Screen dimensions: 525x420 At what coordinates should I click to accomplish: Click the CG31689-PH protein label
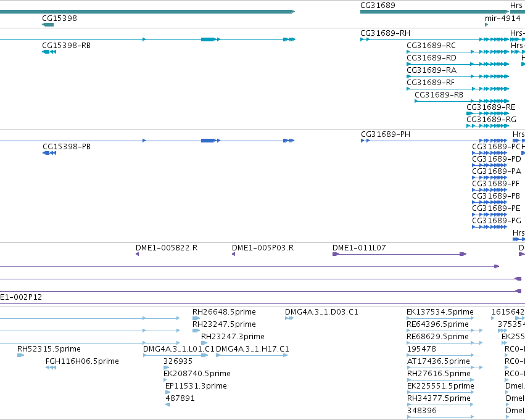click(x=386, y=134)
